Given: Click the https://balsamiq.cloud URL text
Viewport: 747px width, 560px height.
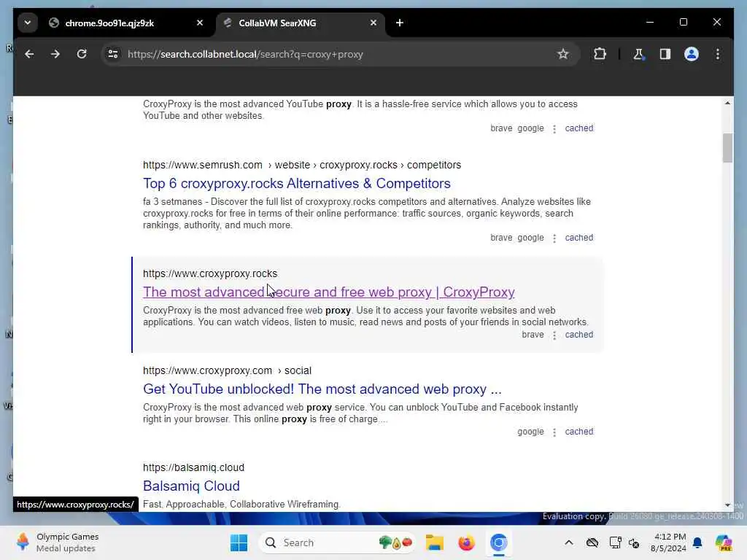Looking at the screenshot, I should click(193, 467).
